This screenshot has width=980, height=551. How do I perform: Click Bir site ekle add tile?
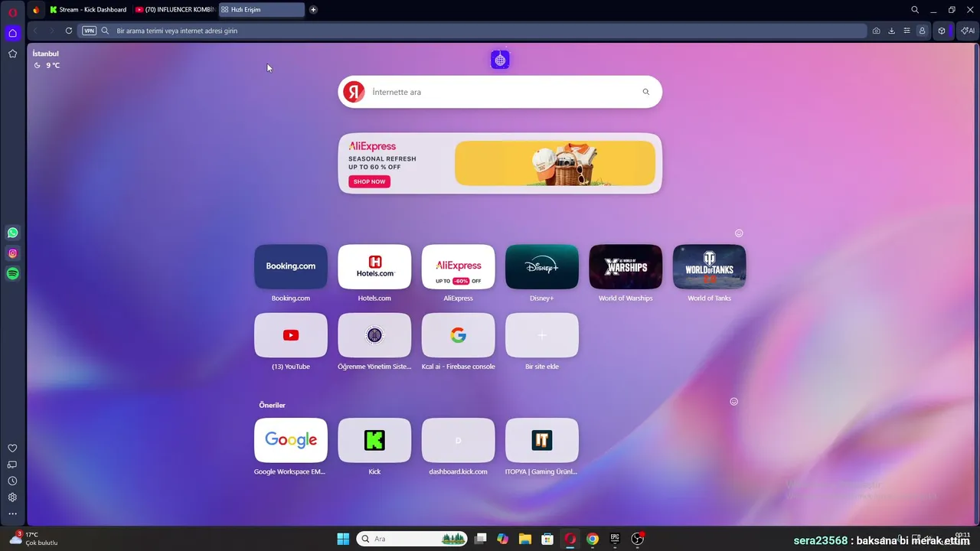tap(542, 335)
